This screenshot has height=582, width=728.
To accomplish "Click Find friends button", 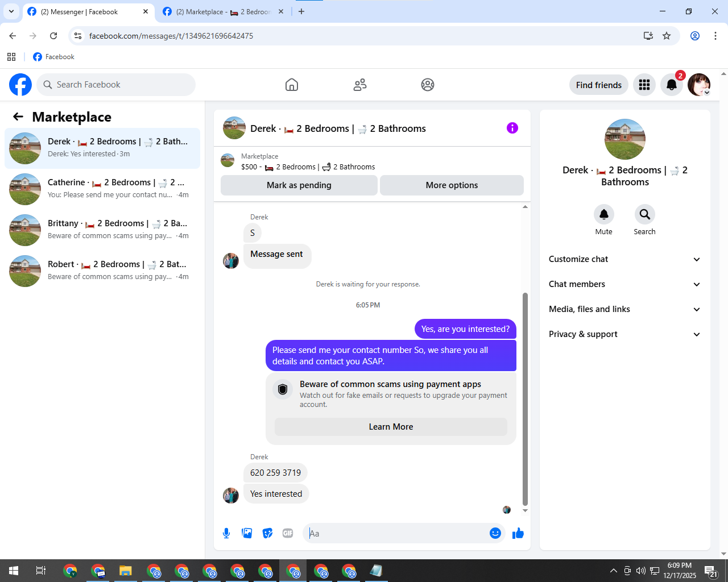I will pos(599,85).
